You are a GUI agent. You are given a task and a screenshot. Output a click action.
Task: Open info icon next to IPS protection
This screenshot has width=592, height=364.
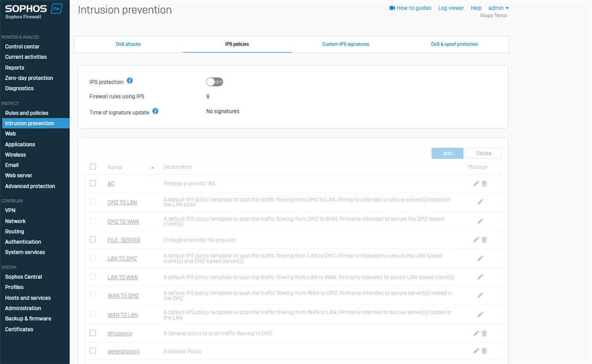(x=129, y=81)
